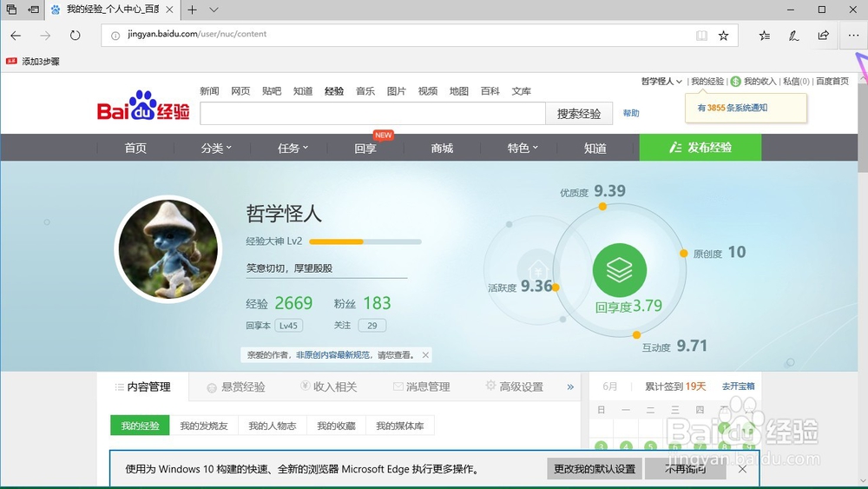
Task: Click the 回享本 Lv45 badge
Action: coord(288,326)
